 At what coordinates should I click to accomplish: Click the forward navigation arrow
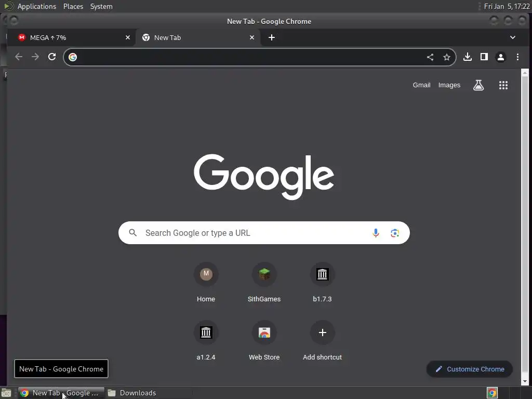(35, 57)
